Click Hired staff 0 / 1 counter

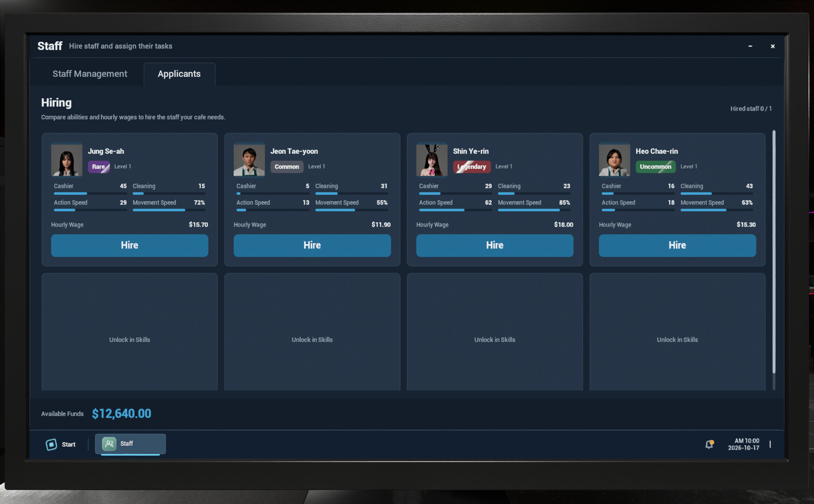[x=751, y=109]
